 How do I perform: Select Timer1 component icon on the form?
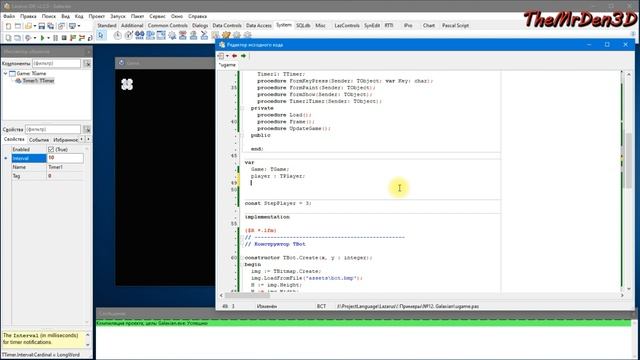pos(127,84)
